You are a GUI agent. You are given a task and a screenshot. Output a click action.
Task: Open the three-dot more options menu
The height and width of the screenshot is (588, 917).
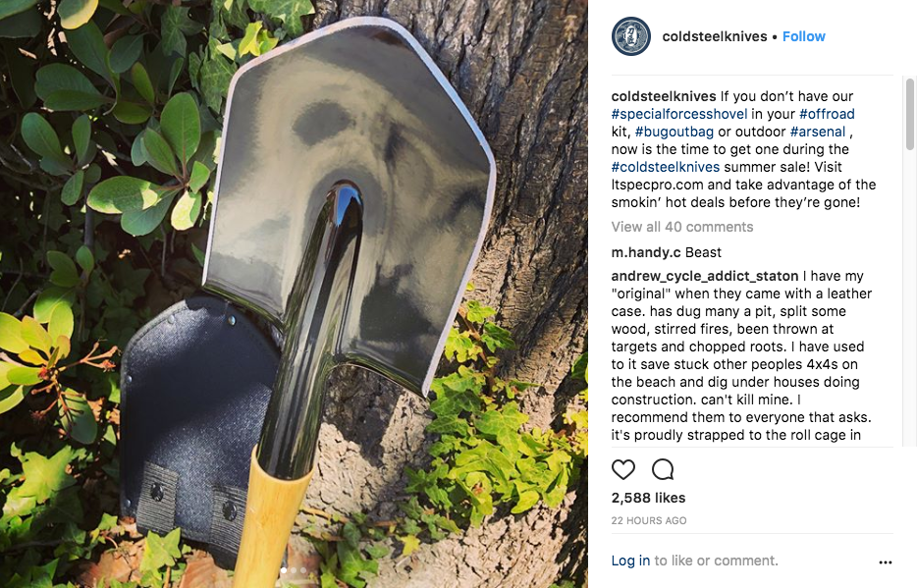click(x=886, y=562)
